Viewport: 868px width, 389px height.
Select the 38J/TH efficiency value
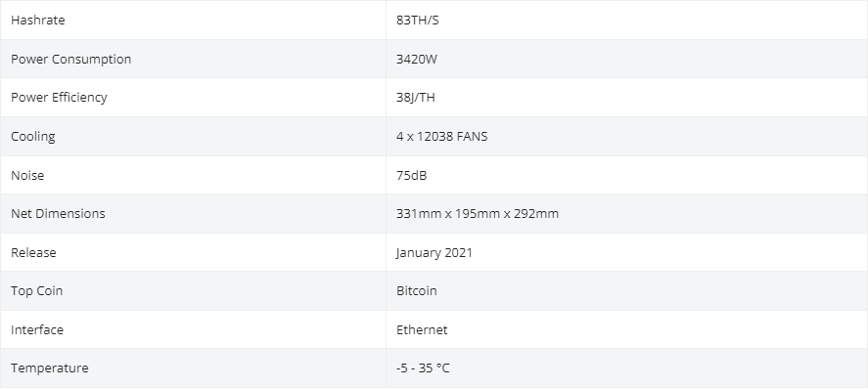pos(416,98)
